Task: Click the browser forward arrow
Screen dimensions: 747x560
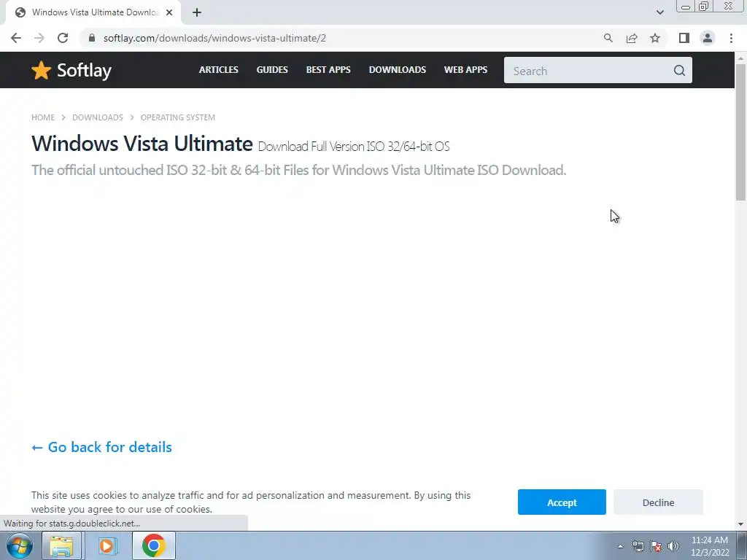Action: [39, 38]
